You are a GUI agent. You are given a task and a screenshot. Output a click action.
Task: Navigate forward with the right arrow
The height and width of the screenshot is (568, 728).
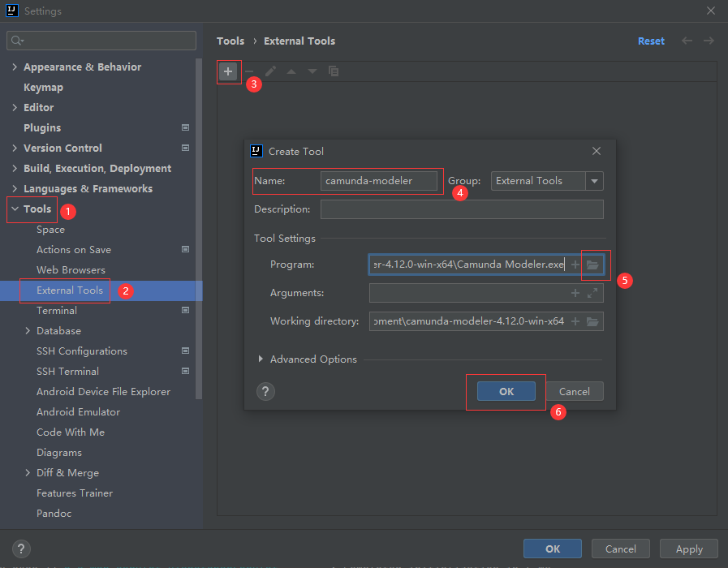(709, 41)
